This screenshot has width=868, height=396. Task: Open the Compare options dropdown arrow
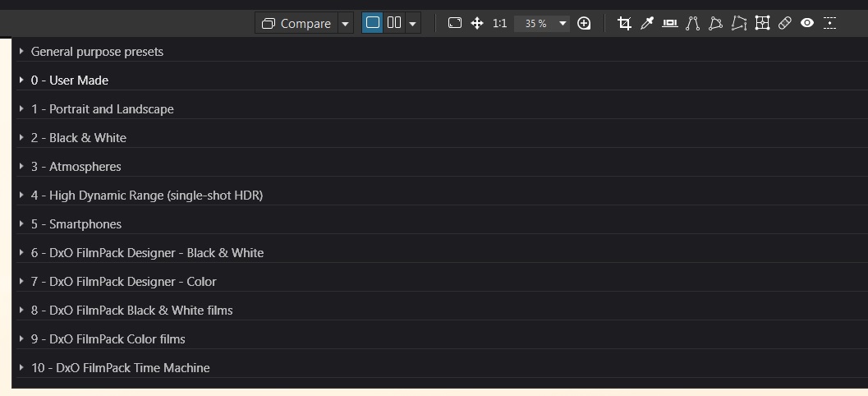click(346, 23)
